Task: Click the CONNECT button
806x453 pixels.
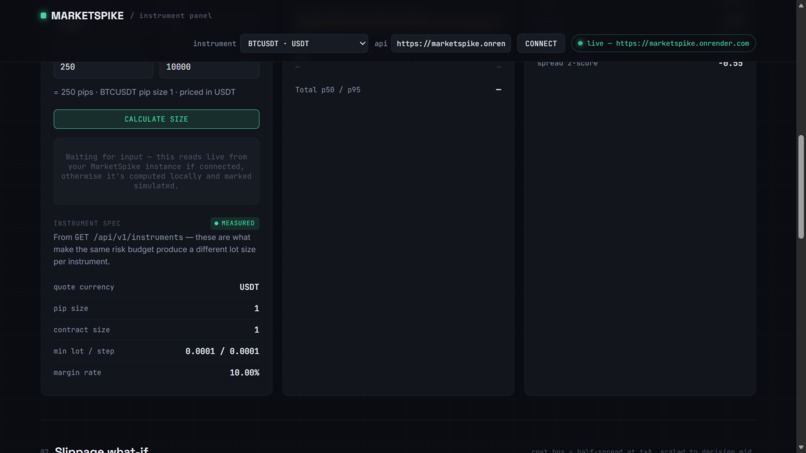Action: tap(541, 44)
